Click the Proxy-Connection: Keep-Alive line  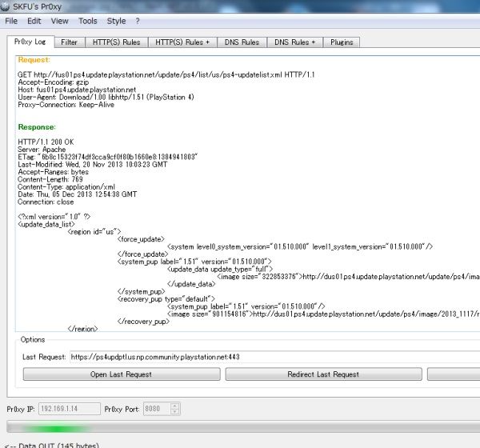[66, 105]
